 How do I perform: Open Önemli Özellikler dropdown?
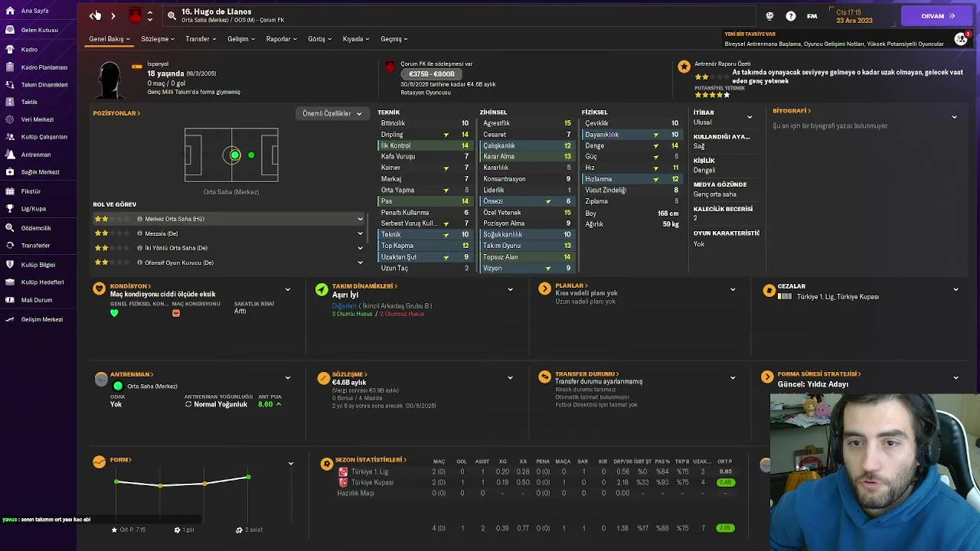(x=332, y=113)
